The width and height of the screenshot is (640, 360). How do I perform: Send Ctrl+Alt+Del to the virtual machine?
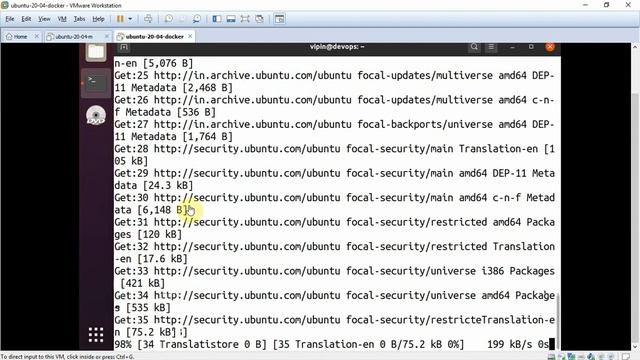click(148, 19)
